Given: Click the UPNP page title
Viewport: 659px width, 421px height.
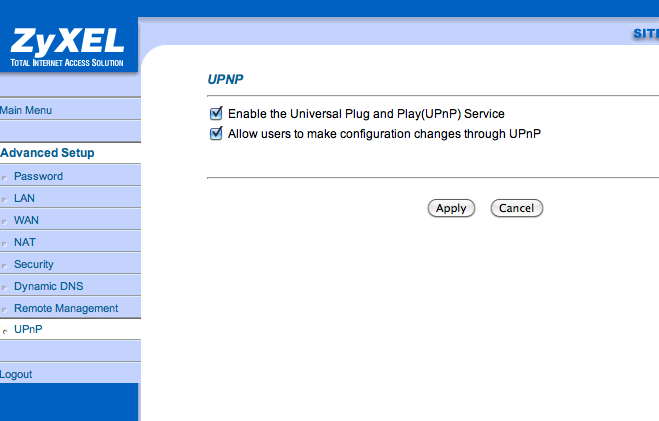Looking at the screenshot, I should [x=226, y=79].
